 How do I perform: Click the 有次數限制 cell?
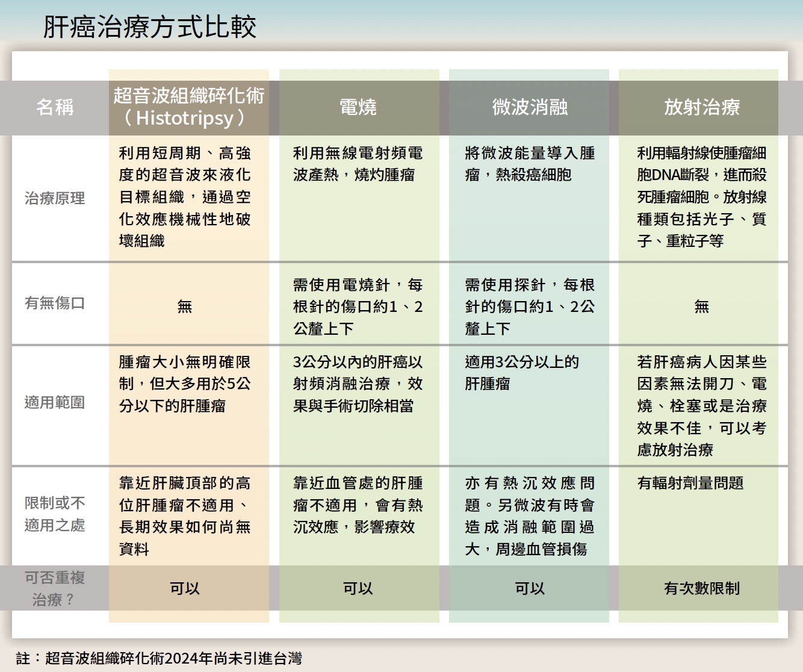[x=702, y=588]
